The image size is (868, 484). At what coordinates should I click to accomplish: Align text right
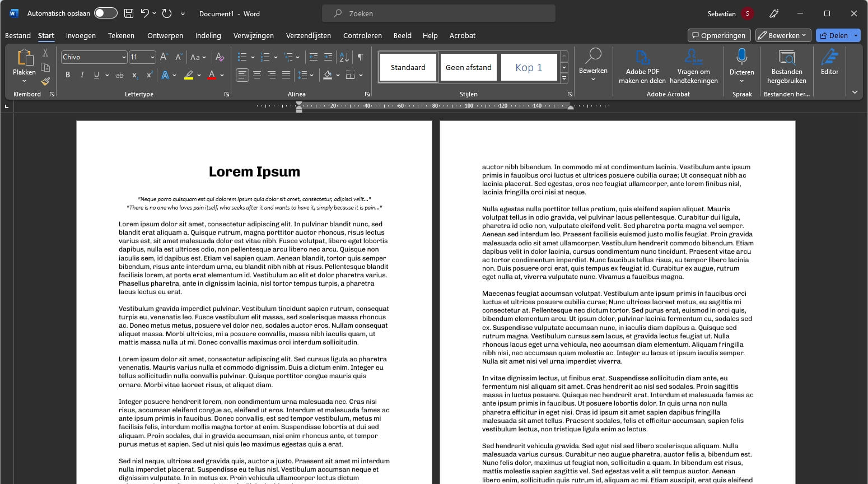pos(272,75)
